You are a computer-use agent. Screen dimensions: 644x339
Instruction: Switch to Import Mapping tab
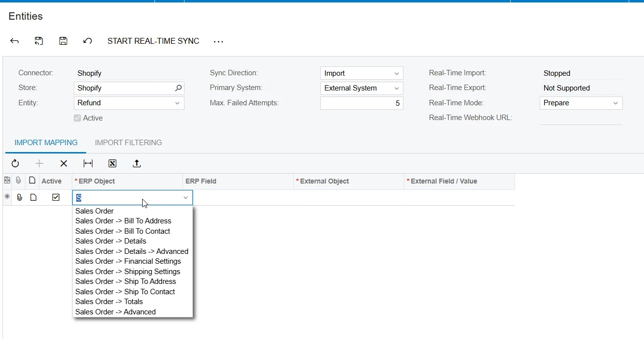click(x=46, y=143)
